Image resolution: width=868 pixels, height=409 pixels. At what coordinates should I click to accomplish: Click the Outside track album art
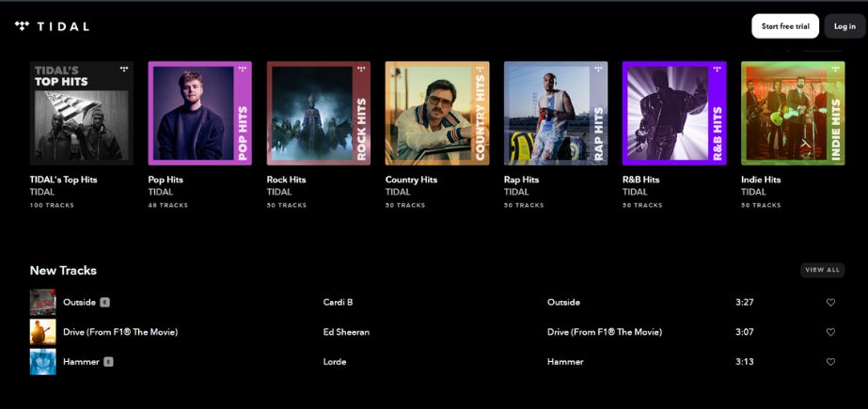click(x=42, y=302)
